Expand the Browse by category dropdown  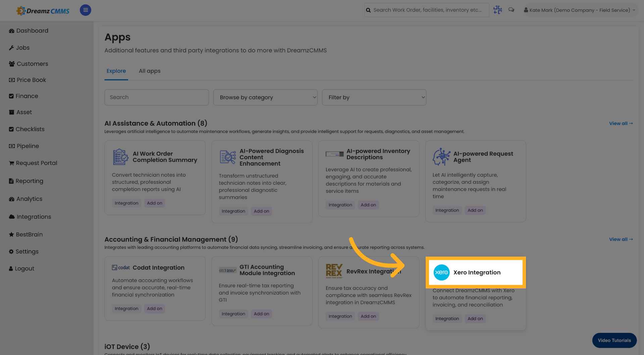(265, 97)
